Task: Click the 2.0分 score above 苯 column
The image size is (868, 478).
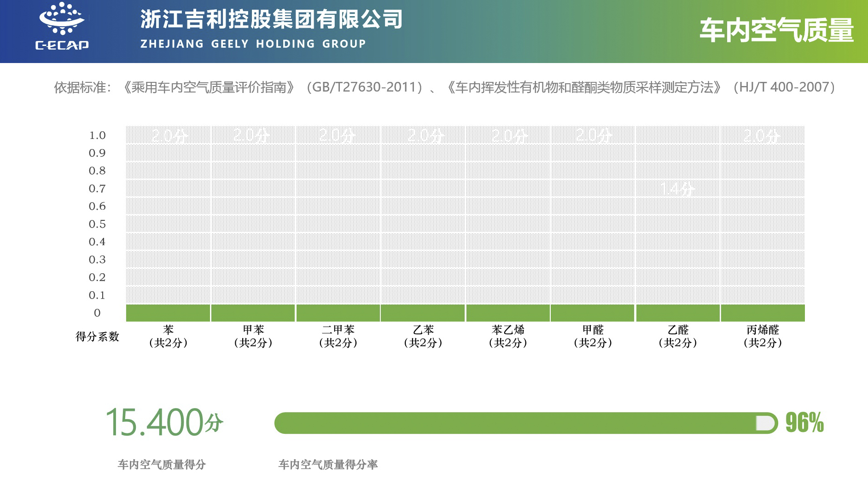Action: 169,136
